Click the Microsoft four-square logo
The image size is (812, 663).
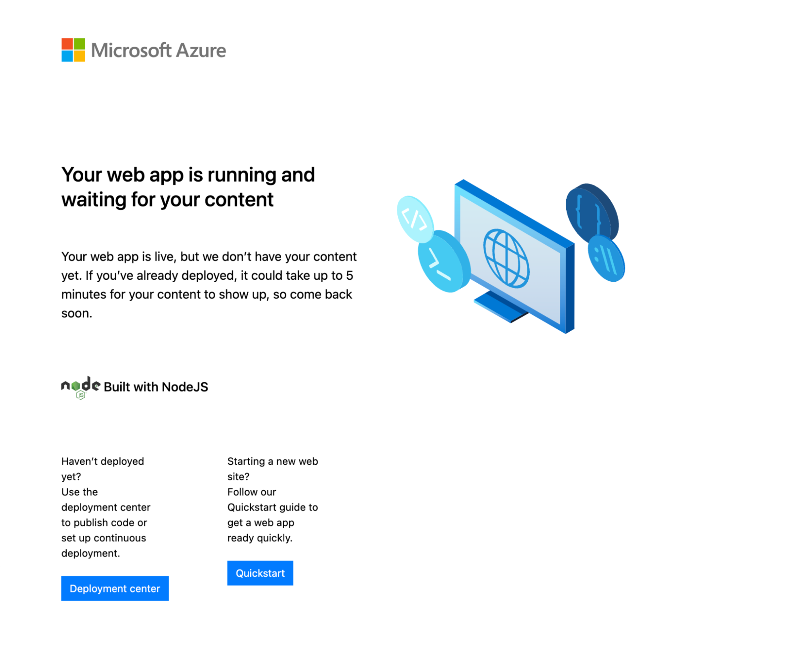(73, 50)
